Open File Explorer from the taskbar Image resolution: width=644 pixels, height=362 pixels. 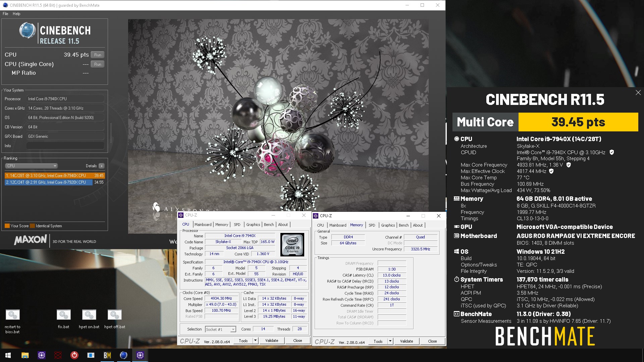point(25,355)
